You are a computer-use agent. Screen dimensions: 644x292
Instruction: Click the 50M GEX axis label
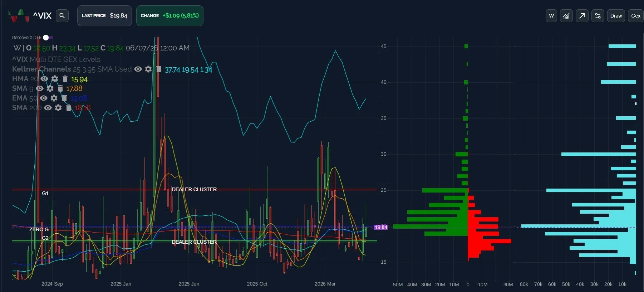point(398,284)
